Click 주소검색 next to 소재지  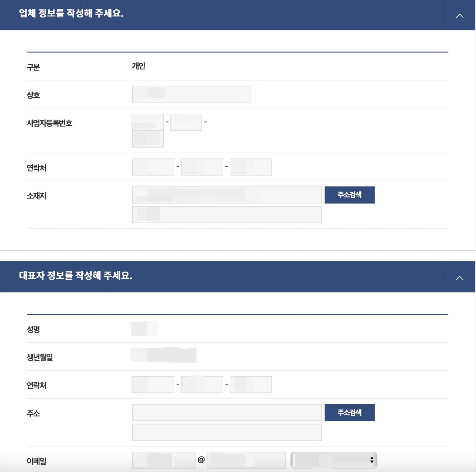click(x=349, y=195)
